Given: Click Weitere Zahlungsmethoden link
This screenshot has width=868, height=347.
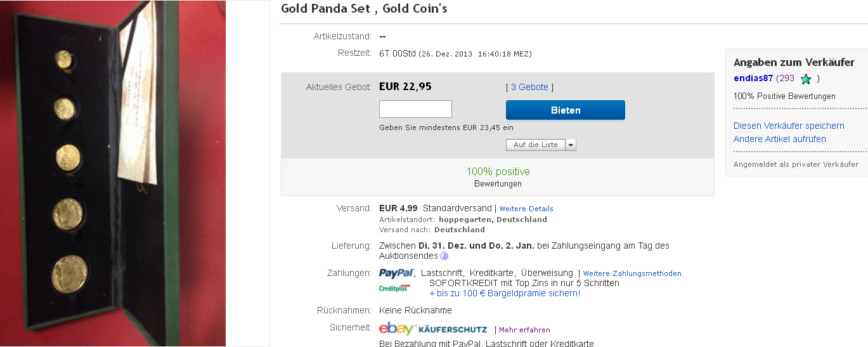Looking at the screenshot, I should coord(632,273).
